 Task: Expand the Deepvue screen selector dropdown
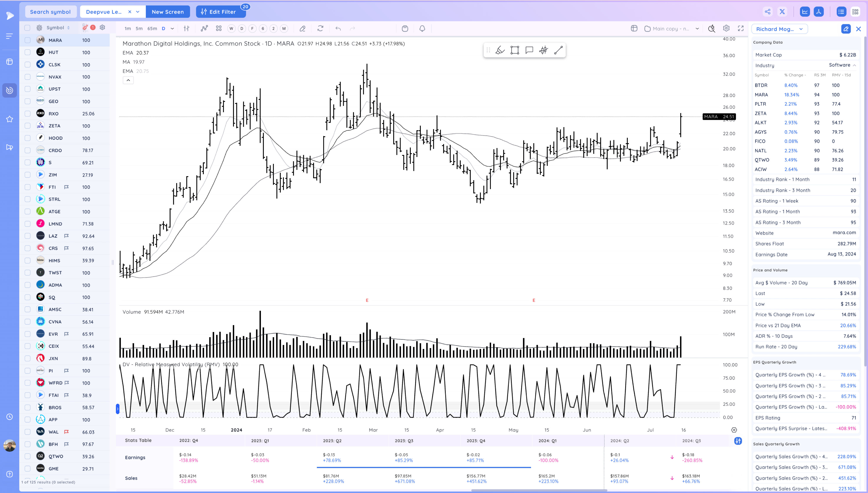[138, 12]
